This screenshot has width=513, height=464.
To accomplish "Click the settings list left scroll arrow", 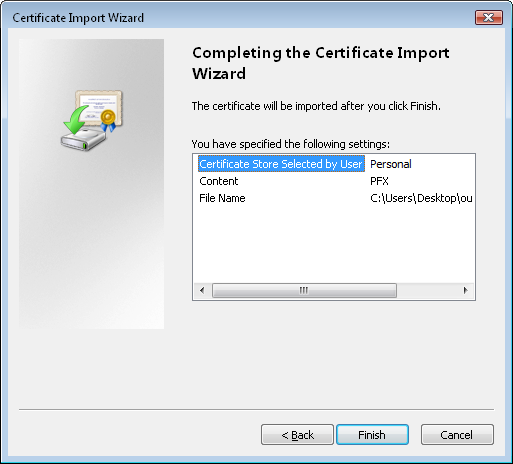I will 202,290.
